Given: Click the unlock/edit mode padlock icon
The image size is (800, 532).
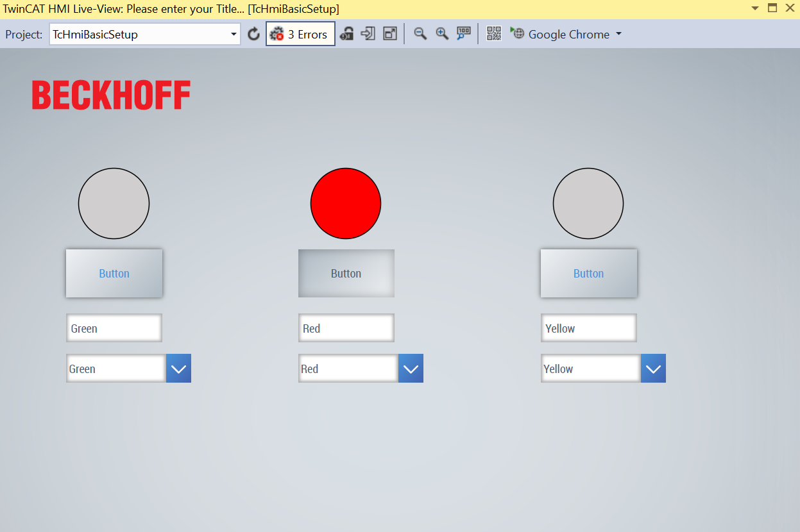Looking at the screenshot, I should click(346, 34).
